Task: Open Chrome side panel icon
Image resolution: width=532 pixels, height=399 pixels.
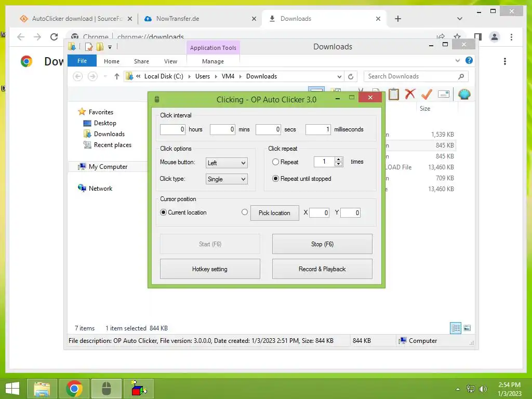Action: pos(478,37)
